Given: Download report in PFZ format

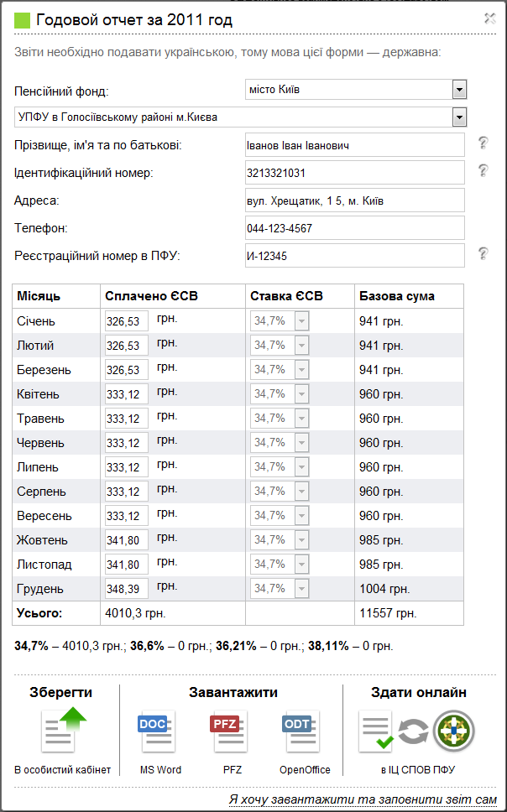Looking at the screenshot, I should coord(227,730).
